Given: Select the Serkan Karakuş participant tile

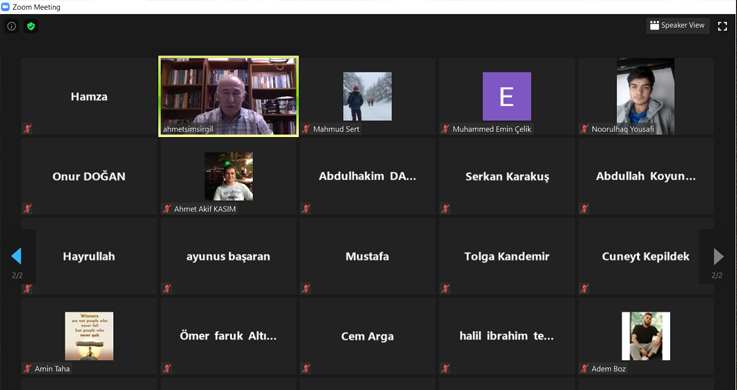Looking at the screenshot, I should pyautogui.click(x=507, y=176).
